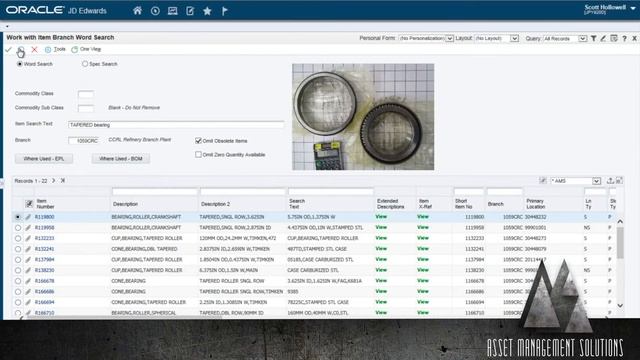Image resolution: width=640 pixels, height=360 pixels.
Task: Click the attachment pencil icon for R137984
Action: click(28, 260)
